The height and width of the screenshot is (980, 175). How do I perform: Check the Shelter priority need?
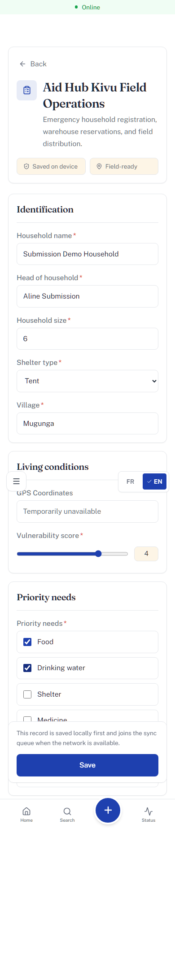(x=27, y=694)
